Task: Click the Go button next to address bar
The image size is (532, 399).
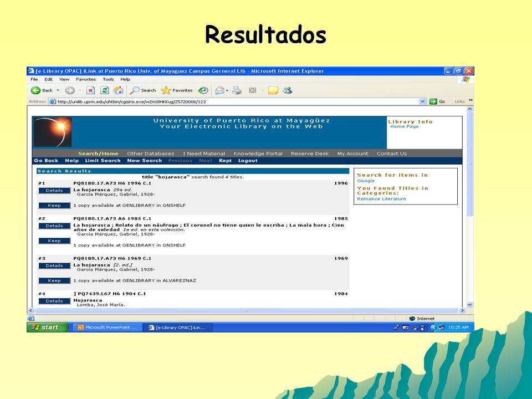Action: tap(437, 101)
